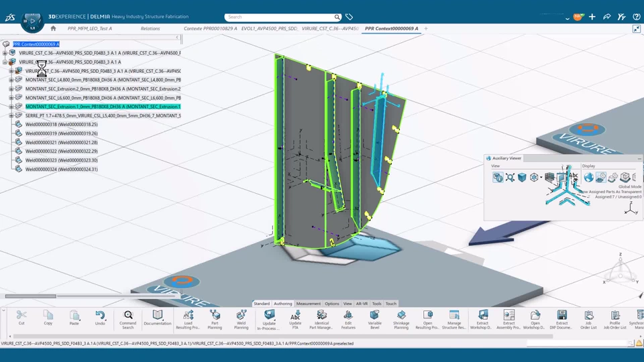Click the Paste clipboard icon
This screenshot has height=362, width=644.
coord(74,315)
